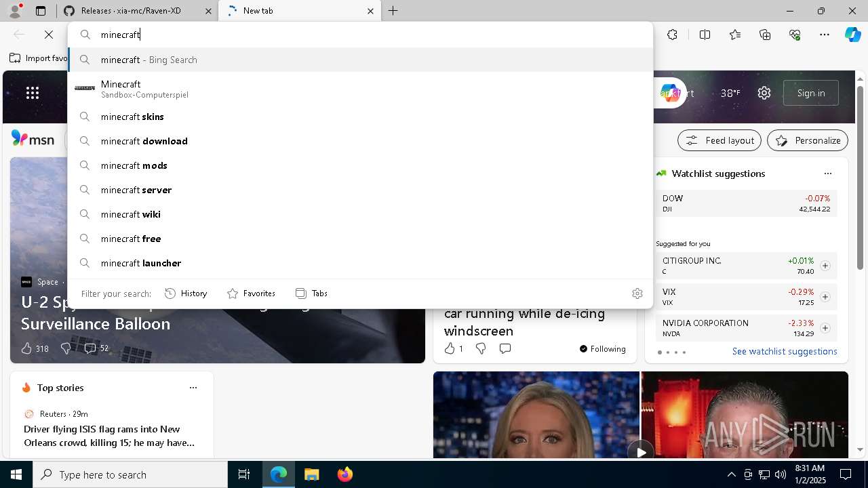Choose 'minecraft download' suggestion
The height and width of the screenshot is (488, 868).
tap(360, 141)
